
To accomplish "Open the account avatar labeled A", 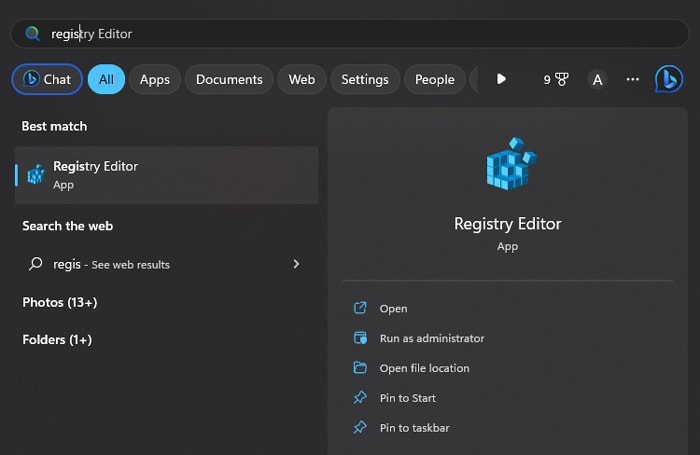I will tap(597, 80).
